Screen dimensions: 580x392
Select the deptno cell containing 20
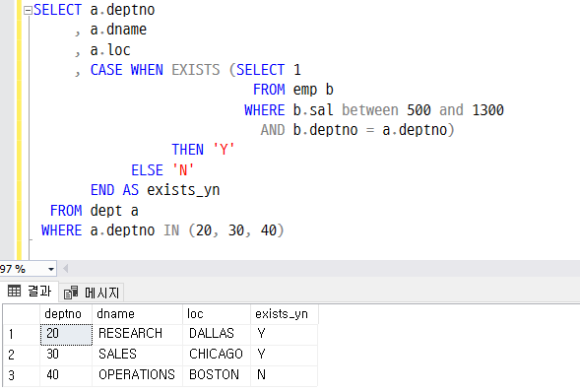tap(66, 334)
